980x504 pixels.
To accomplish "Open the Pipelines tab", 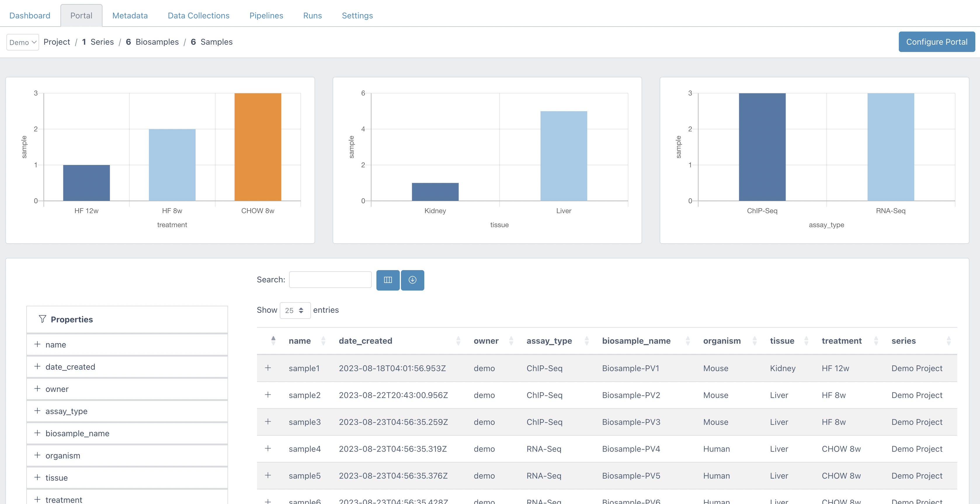I will click(x=266, y=15).
